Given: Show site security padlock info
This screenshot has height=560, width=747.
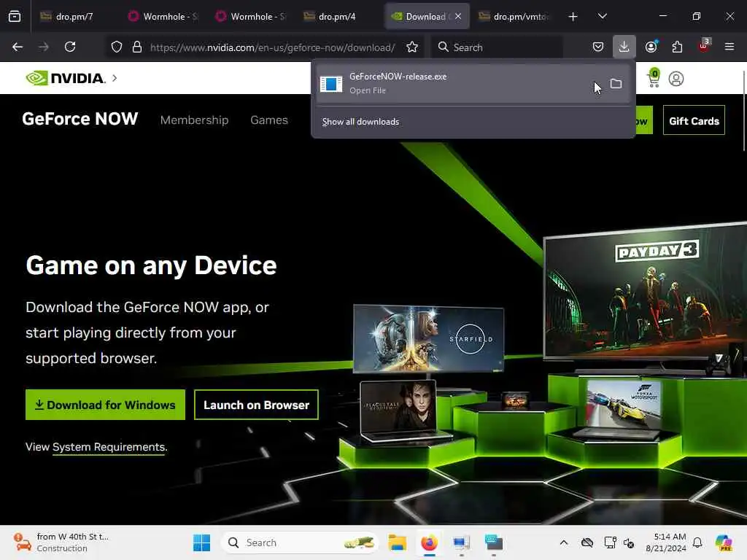Looking at the screenshot, I should (x=137, y=47).
